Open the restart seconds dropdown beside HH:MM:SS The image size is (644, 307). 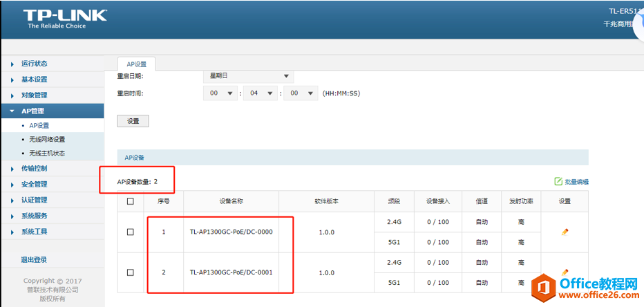click(301, 93)
